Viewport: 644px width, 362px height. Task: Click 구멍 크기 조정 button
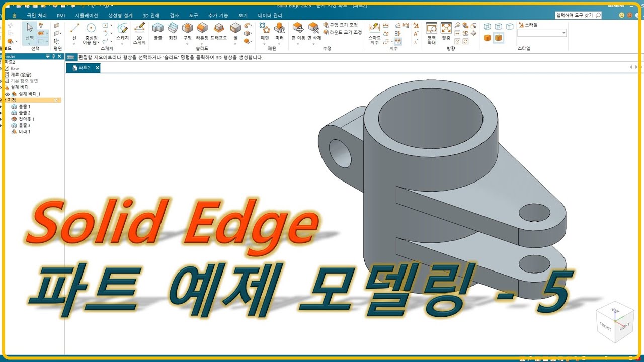click(341, 25)
